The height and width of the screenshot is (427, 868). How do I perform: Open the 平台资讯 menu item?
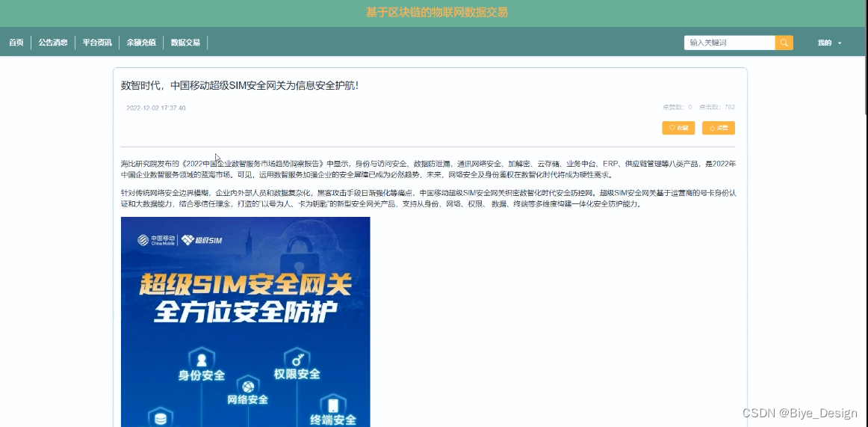(x=97, y=43)
